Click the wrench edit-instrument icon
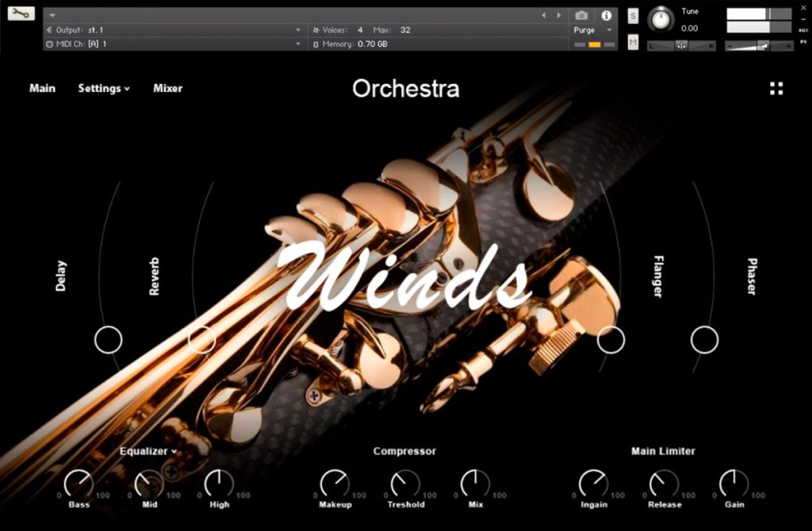This screenshot has width=812, height=531. [x=21, y=13]
